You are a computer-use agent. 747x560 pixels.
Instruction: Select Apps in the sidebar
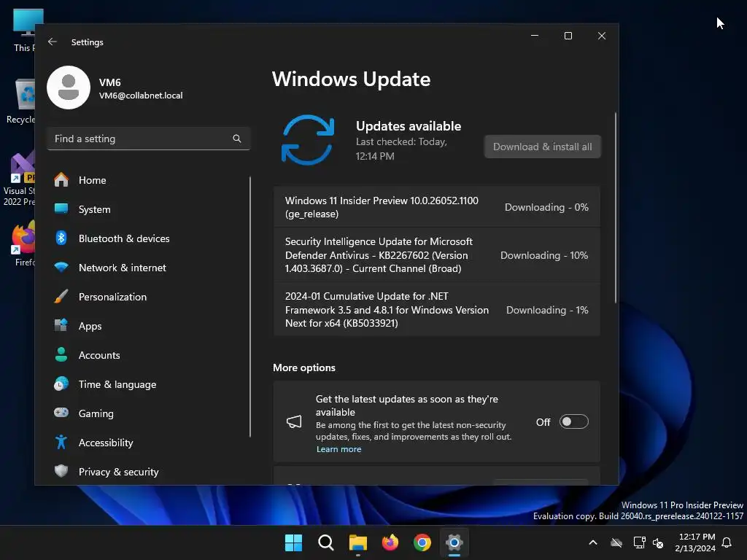click(149, 326)
